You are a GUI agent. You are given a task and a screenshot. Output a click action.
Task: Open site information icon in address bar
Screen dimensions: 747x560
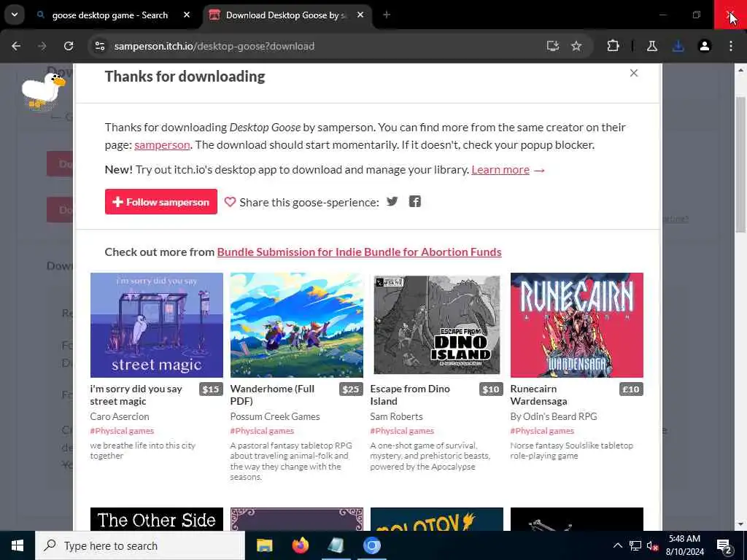click(x=99, y=46)
